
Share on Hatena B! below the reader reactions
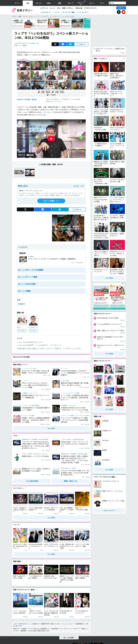coord(60,210)
